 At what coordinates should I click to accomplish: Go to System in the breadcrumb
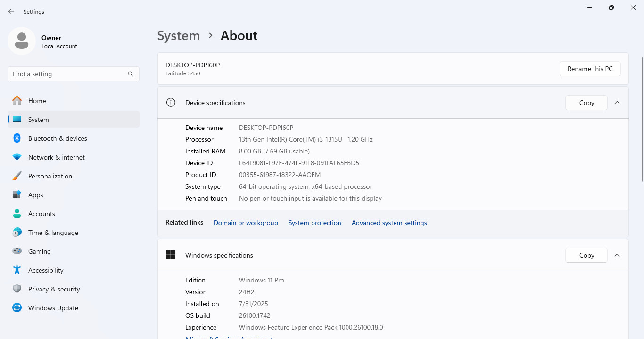pos(179,36)
